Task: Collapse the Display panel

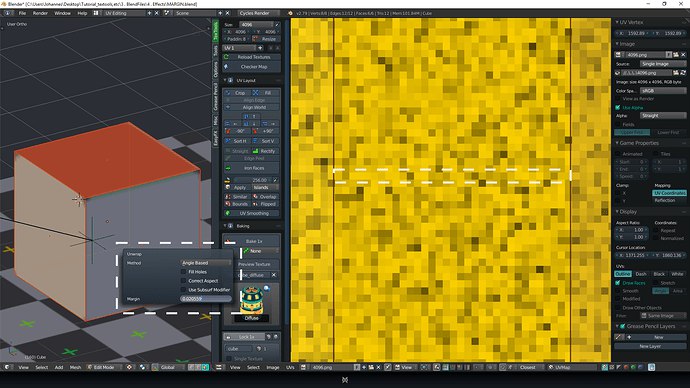Action: coord(617,212)
